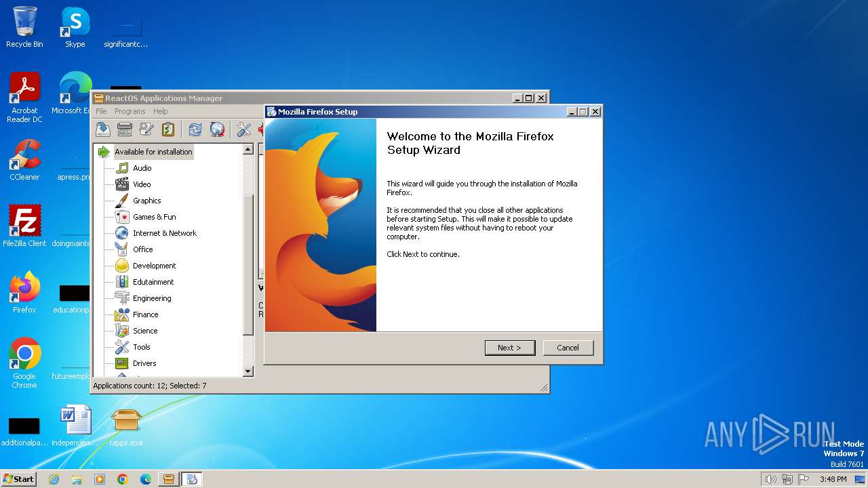Open File Explorer from the taskbar
This screenshot has height=488, width=868.
click(77, 479)
